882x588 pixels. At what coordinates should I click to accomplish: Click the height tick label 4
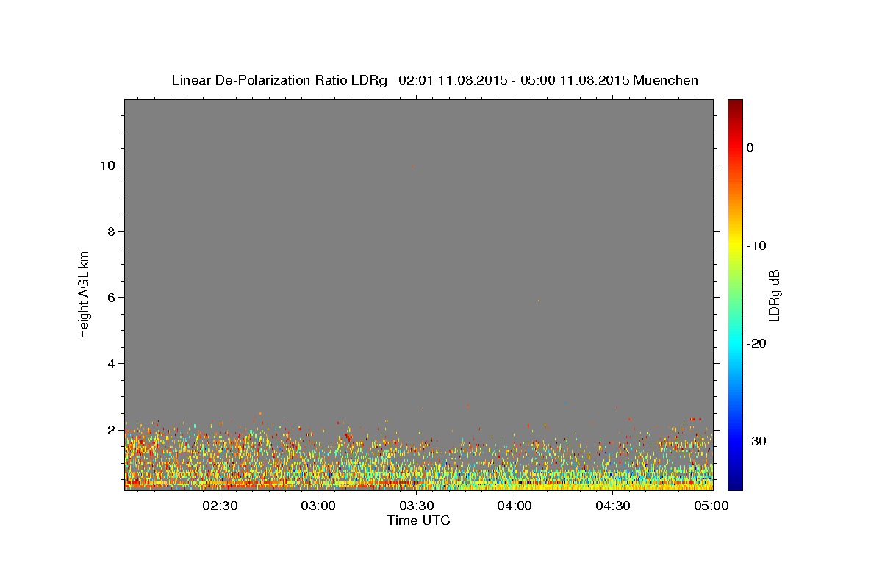[x=112, y=364]
